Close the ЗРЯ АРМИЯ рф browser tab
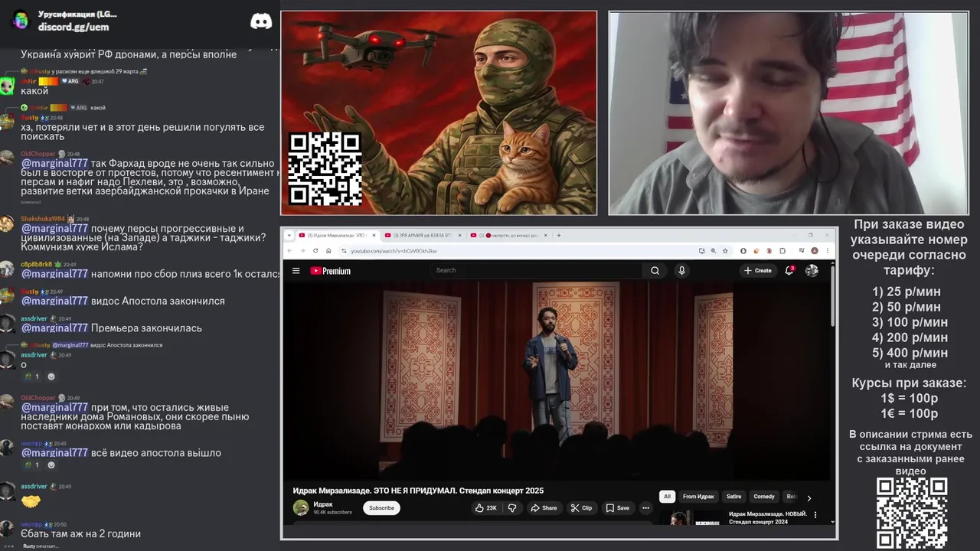The width and height of the screenshot is (980, 551). tap(460, 235)
